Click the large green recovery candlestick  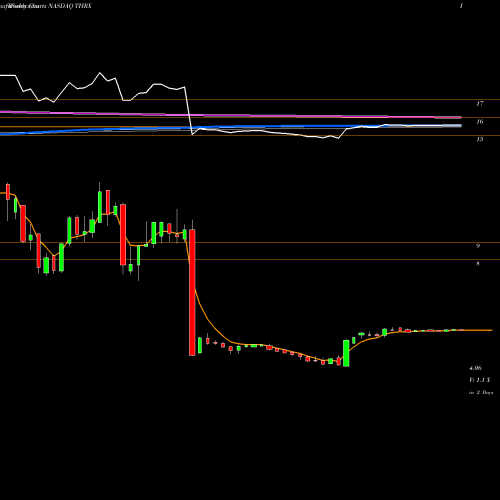346,353
